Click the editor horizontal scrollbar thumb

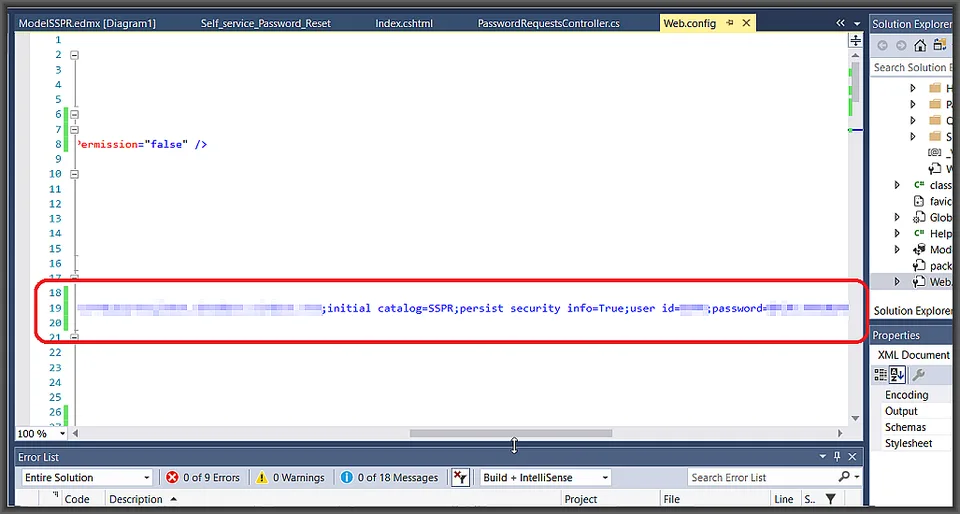pyautogui.click(x=511, y=434)
